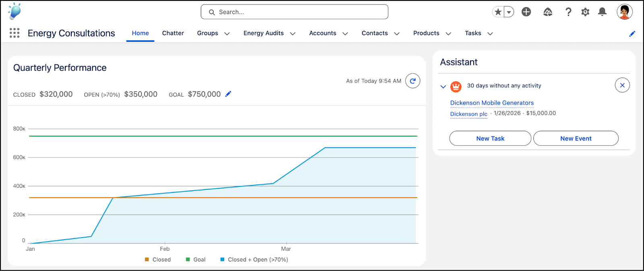644x271 pixels.
Task: Click the edit navigation bar pencil
Action: 632,34
